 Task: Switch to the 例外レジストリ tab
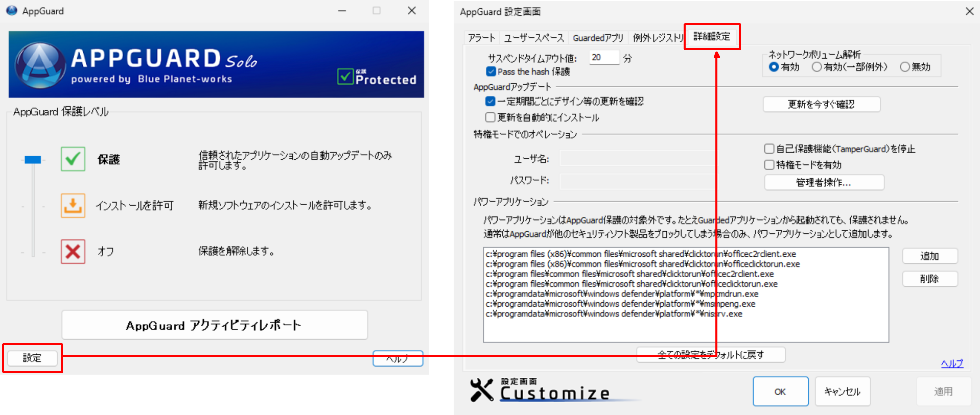pyautogui.click(x=658, y=38)
